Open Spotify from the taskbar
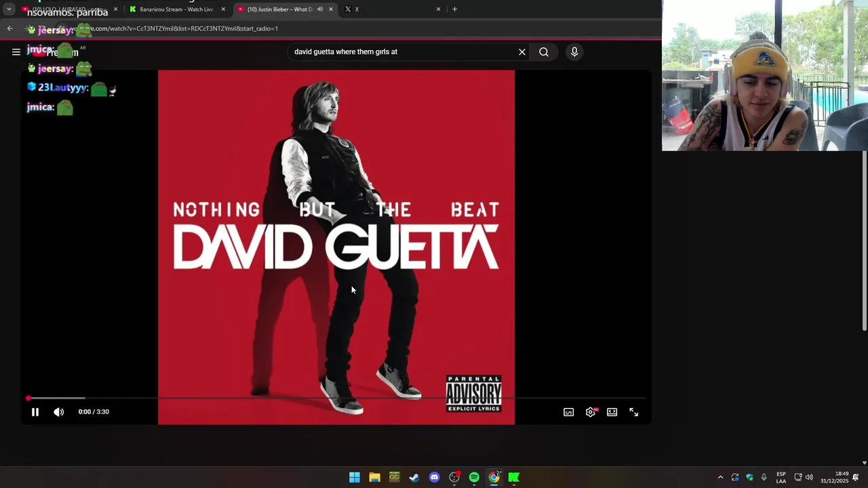Viewport: 868px width, 488px height. (474, 477)
